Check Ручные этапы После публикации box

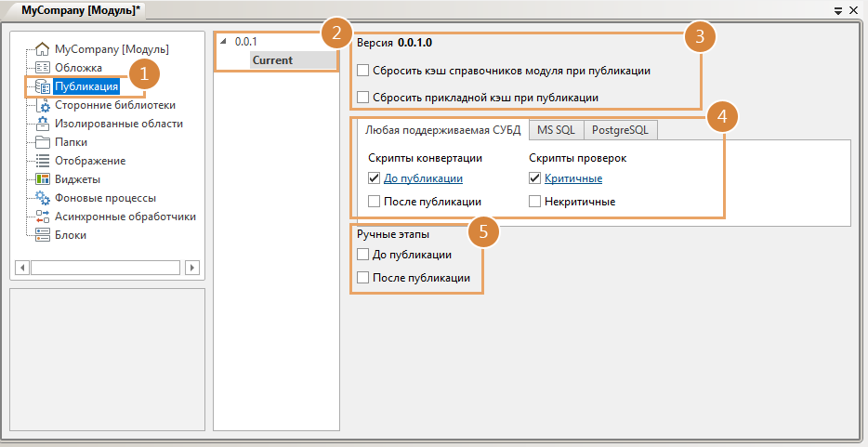click(362, 278)
